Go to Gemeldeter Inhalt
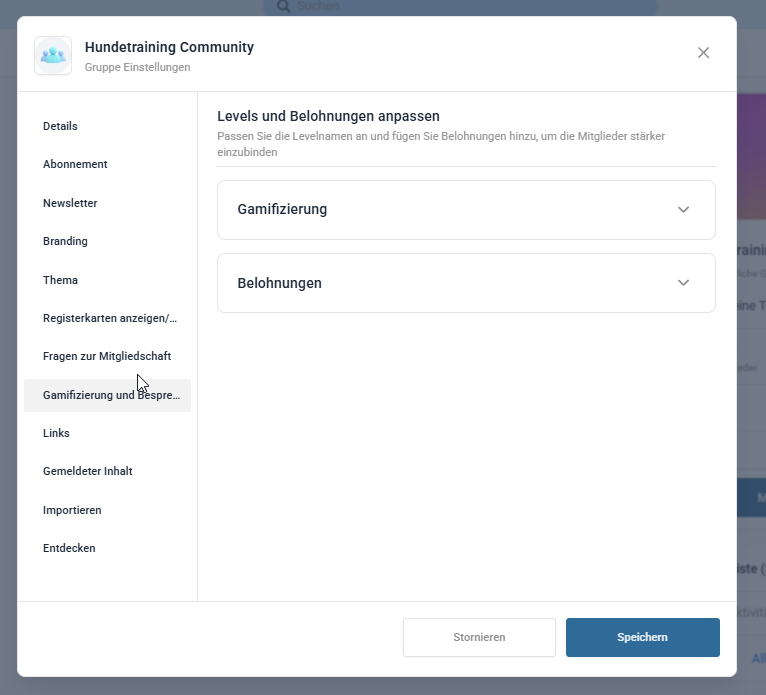Image resolution: width=766 pixels, height=695 pixels. tap(88, 471)
